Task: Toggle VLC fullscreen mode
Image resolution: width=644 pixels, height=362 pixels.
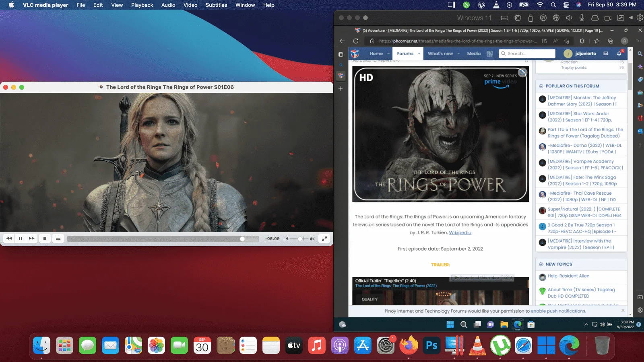Action: click(x=324, y=239)
